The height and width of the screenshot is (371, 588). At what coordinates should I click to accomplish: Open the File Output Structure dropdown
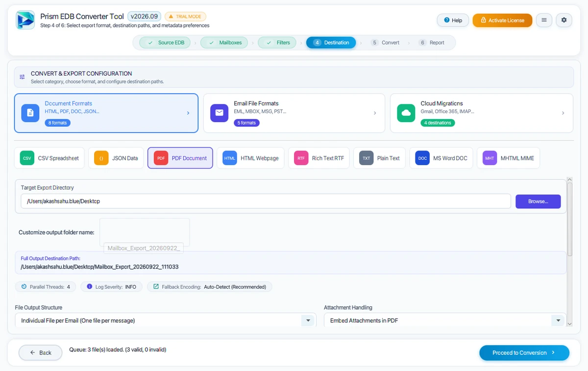166,321
